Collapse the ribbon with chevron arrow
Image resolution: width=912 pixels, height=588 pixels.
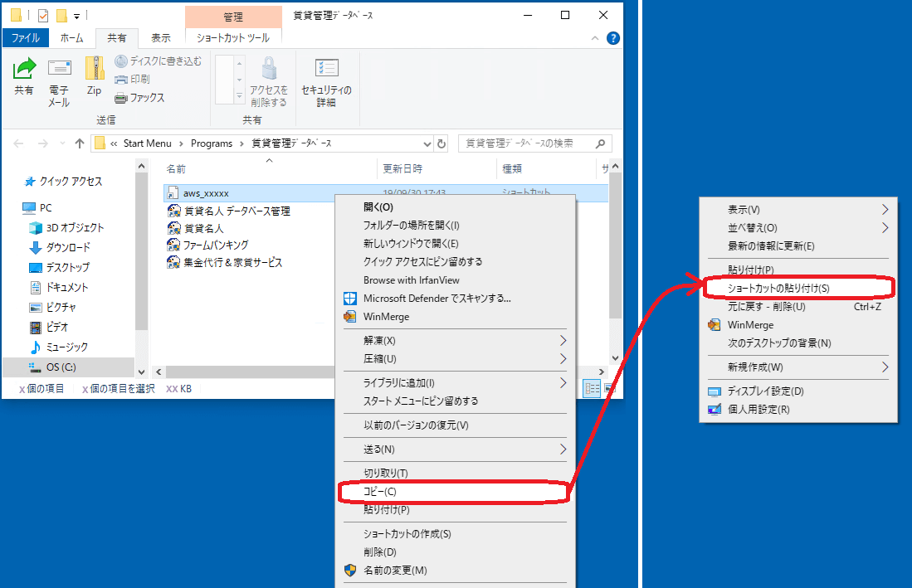(594, 38)
